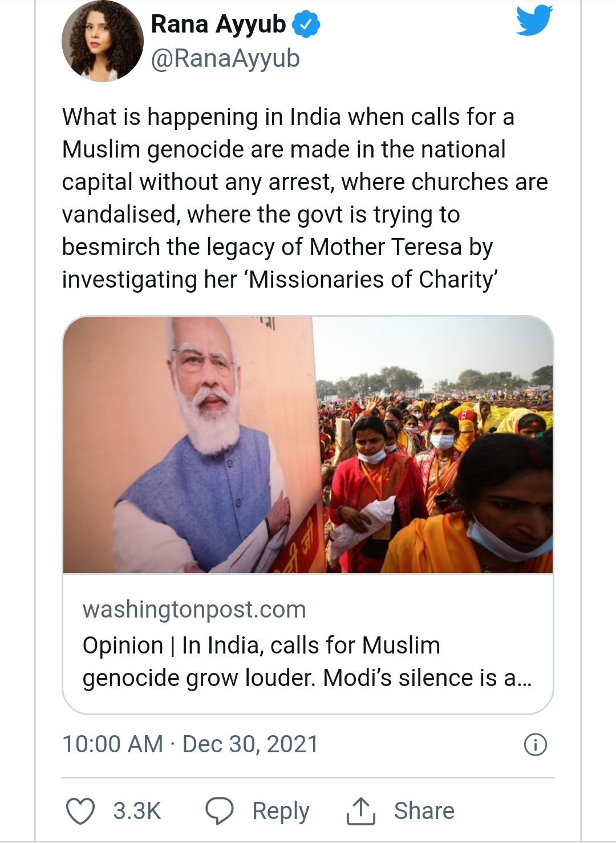This screenshot has width=616, height=843.
Task: Click the washingtonpost.com domain text
Action: click(194, 610)
